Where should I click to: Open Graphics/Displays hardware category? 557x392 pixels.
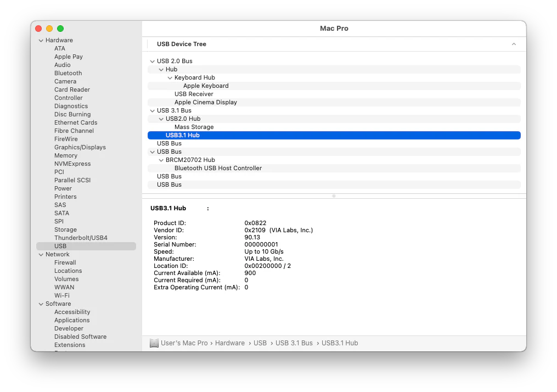click(x=80, y=147)
